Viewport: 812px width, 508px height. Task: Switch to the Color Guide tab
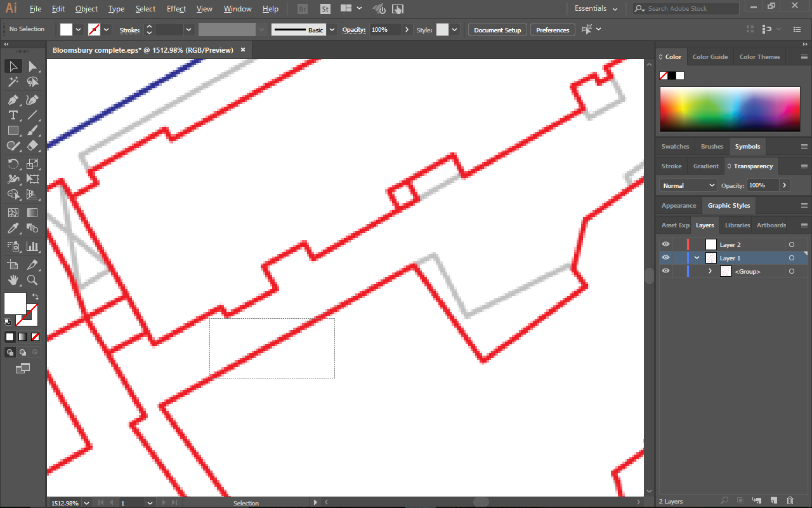click(x=710, y=57)
